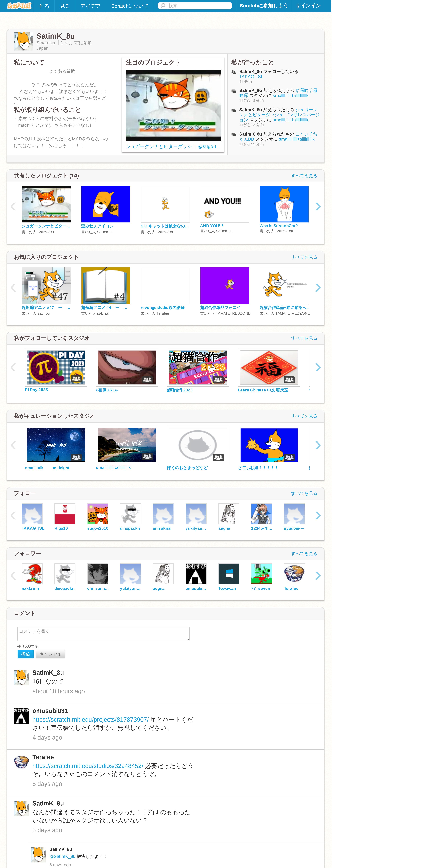Click サインイン in header
Viewport: 434px width, 868px height.
[308, 6]
